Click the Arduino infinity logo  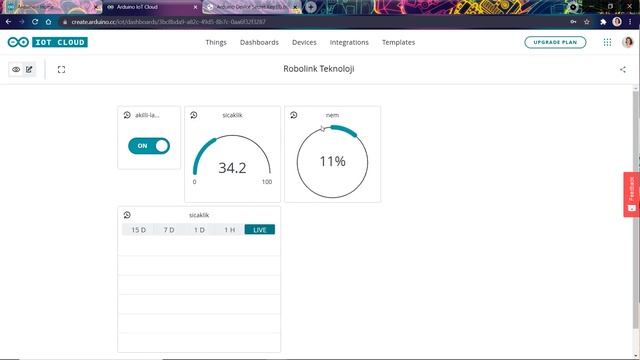[x=18, y=42]
